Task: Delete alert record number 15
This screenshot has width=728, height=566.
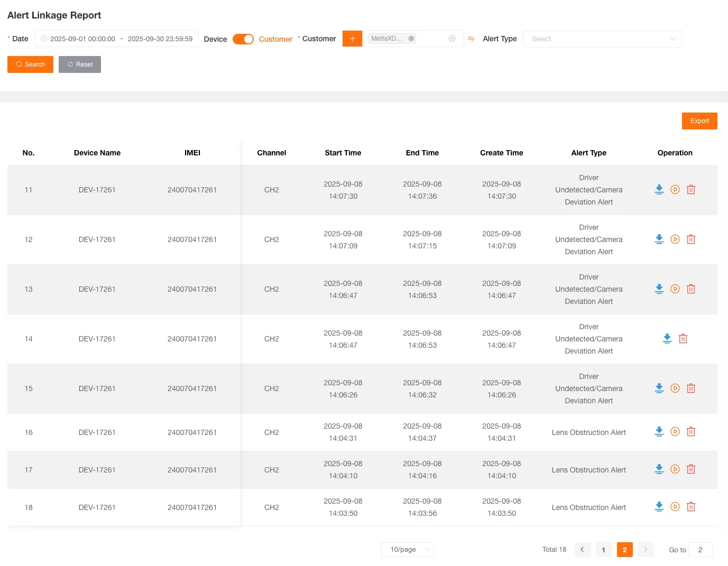Action: tap(690, 388)
